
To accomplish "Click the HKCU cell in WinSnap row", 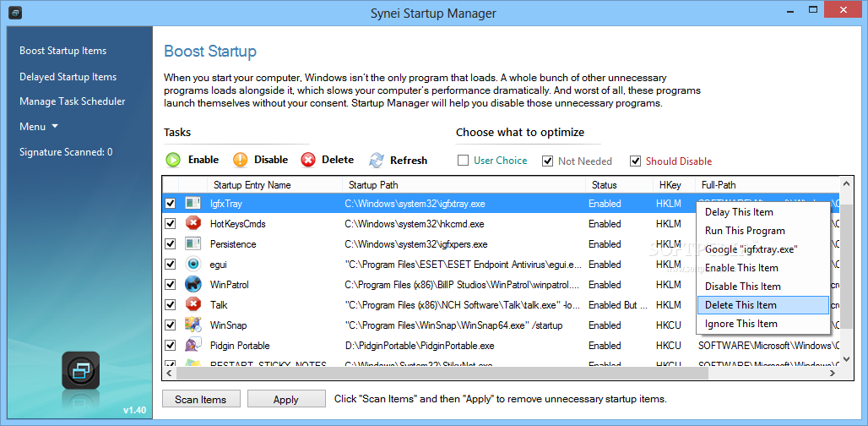I will 669,325.
